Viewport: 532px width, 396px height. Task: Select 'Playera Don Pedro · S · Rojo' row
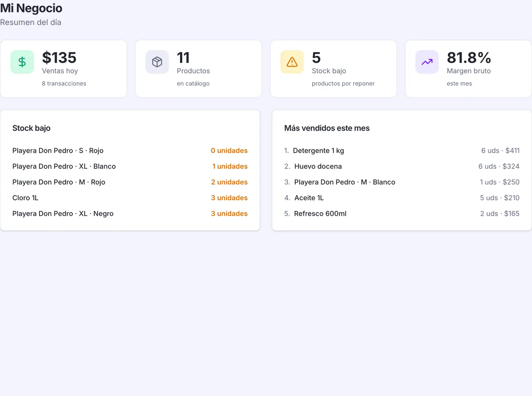coord(130,151)
